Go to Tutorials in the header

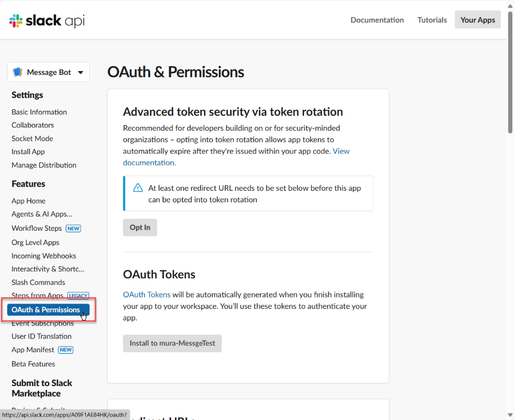pos(432,20)
